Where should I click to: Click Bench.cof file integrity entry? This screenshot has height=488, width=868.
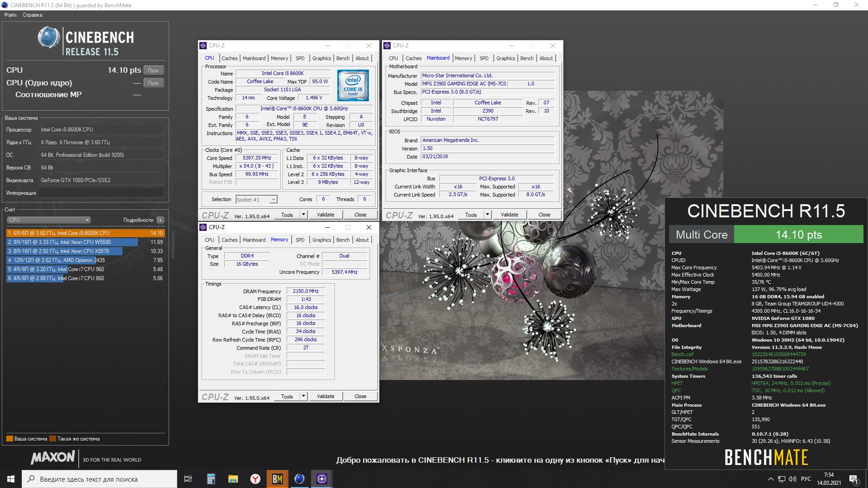coord(682,354)
